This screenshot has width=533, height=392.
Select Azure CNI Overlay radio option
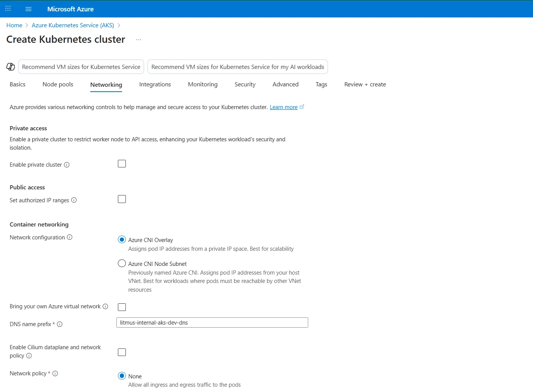click(122, 239)
